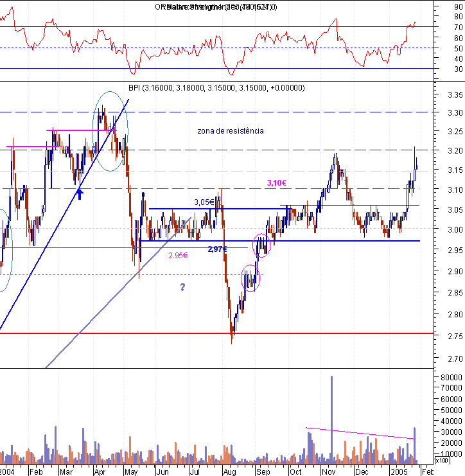Click the 2.75 price axis label
The width and height of the screenshot is (465, 476).
click(x=455, y=336)
